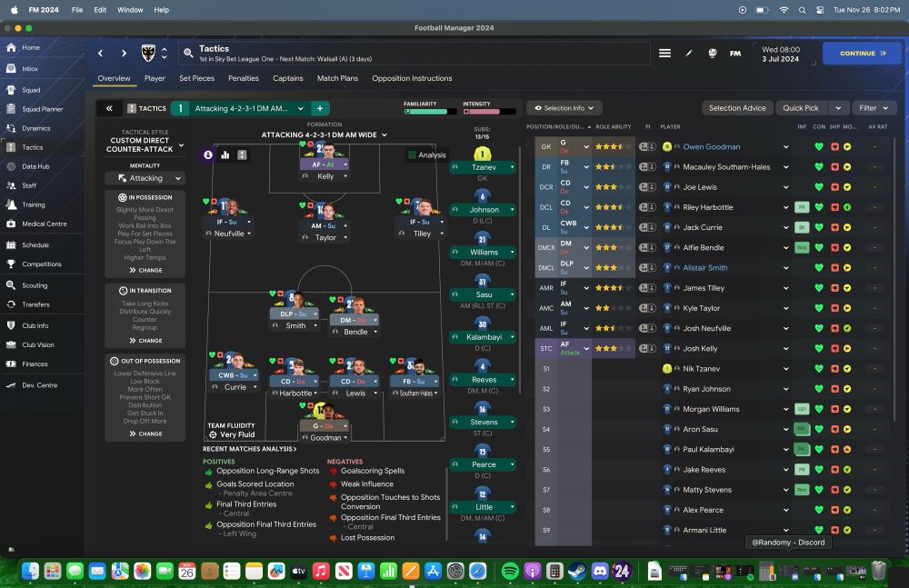
Task: Toggle player instructions icon for James Tilley
Action: (647, 287)
